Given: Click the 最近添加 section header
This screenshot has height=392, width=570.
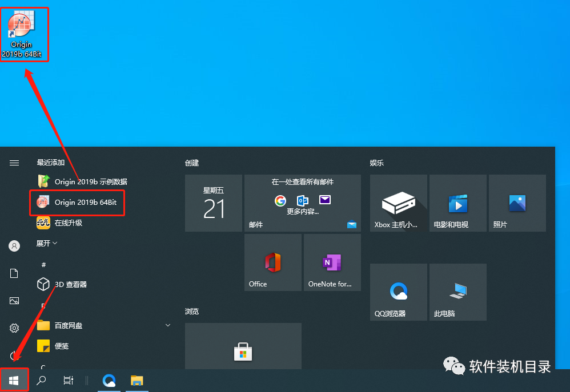Looking at the screenshot, I should (x=50, y=163).
